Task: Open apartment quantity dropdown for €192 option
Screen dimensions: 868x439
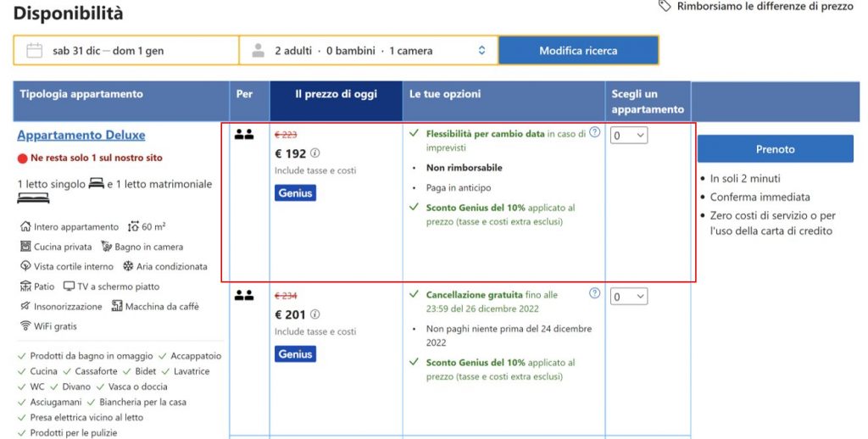Action: pos(629,135)
